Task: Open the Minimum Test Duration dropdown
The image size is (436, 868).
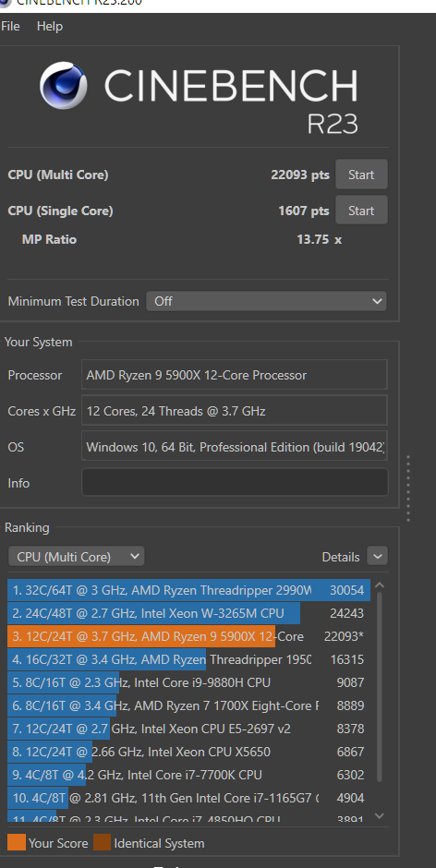Action: 266,301
